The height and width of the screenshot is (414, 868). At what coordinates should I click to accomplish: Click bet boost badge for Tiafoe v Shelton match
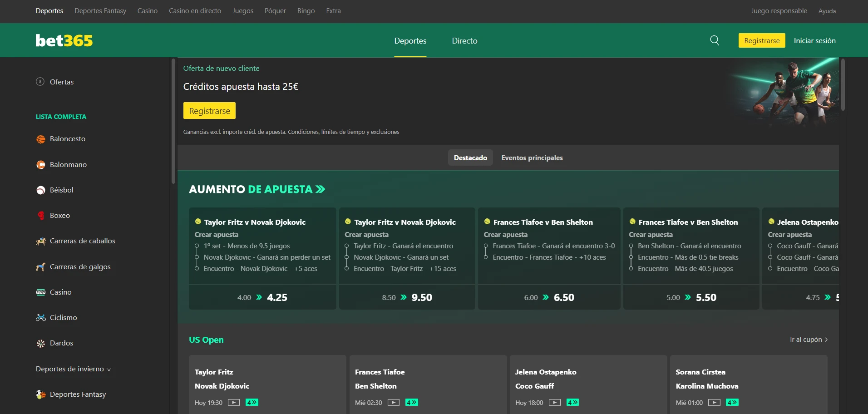pos(412,403)
